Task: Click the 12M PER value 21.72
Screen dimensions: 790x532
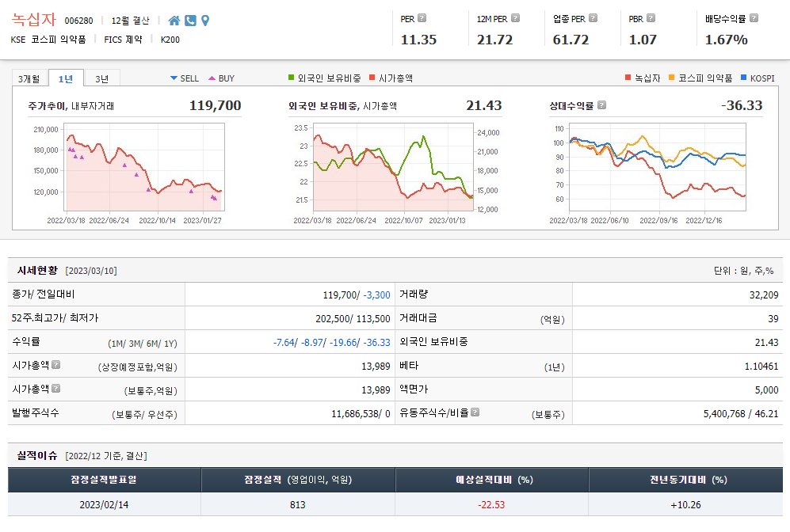Action: [x=494, y=40]
